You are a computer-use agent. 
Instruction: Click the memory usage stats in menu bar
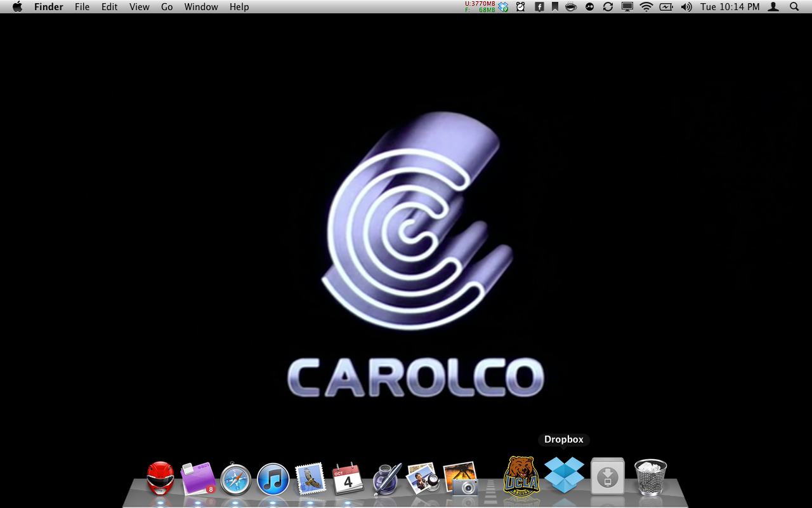[480, 7]
